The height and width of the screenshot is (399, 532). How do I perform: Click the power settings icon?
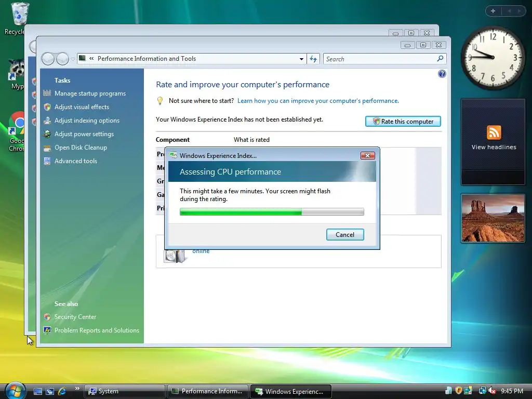(x=47, y=134)
